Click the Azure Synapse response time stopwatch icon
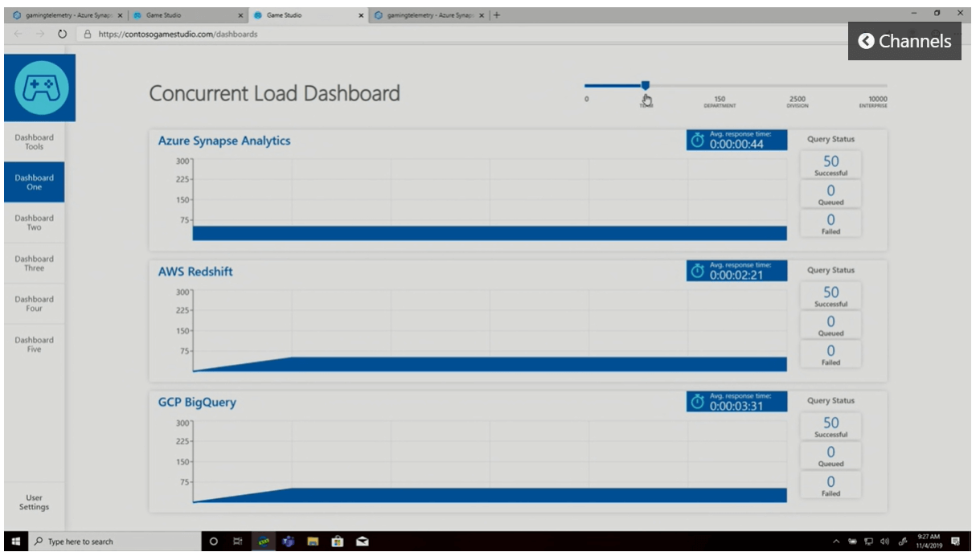 click(697, 141)
